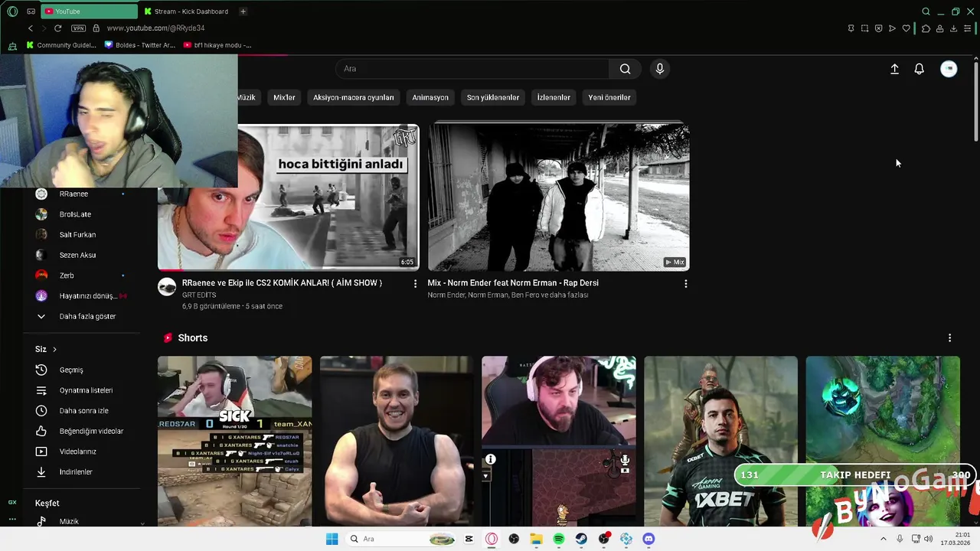Open the YouTube account avatar menu

[x=949, y=69]
